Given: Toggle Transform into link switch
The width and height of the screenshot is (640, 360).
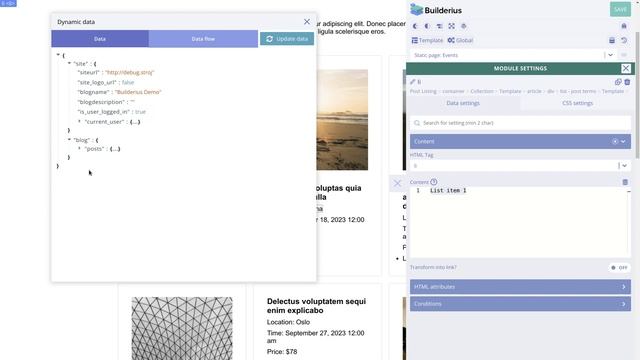Looking at the screenshot, I should [x=619, y=268].
